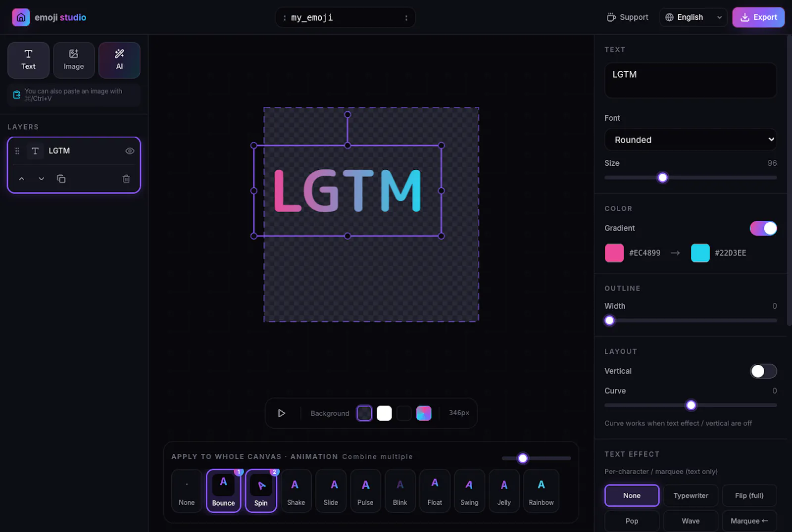Image resolution: width=792 pixels, height=532 pixels.
Task: Apply the Rainbow animation
Action: click(x=541, y=491)
